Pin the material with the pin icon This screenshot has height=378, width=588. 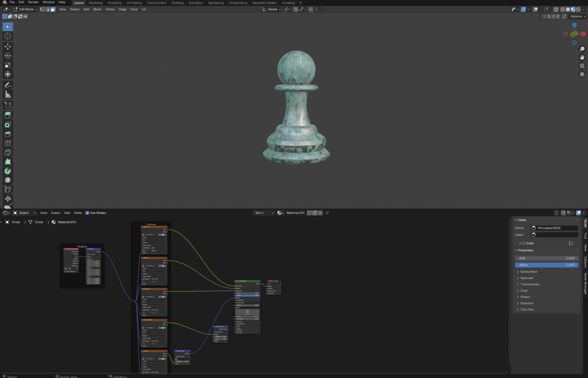(327, 213)
